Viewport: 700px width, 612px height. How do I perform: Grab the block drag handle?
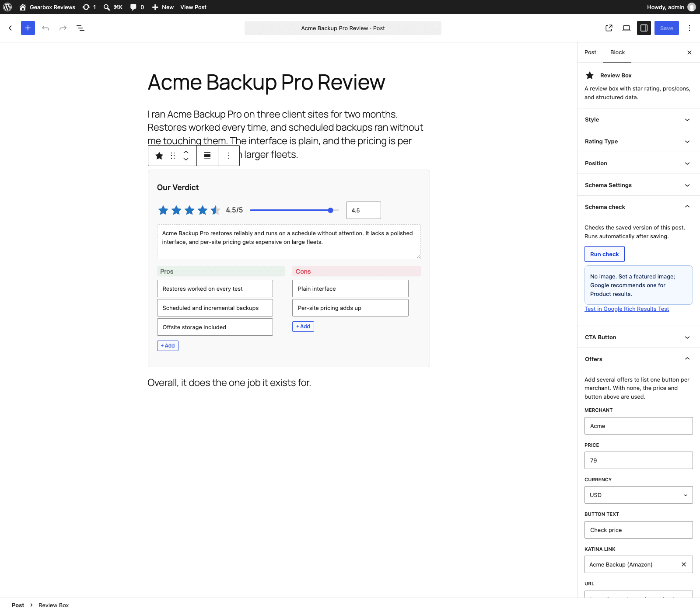point(173,156)
